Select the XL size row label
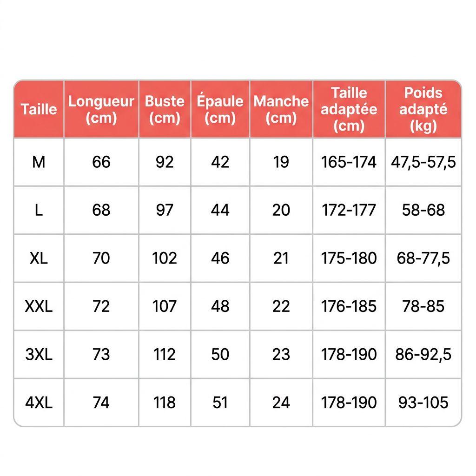476x476 pixels. click(x=39, y=258)
